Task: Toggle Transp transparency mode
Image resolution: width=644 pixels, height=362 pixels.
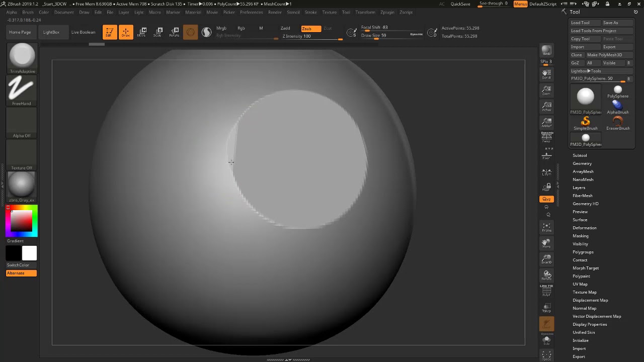Action: tap(546, 308)
